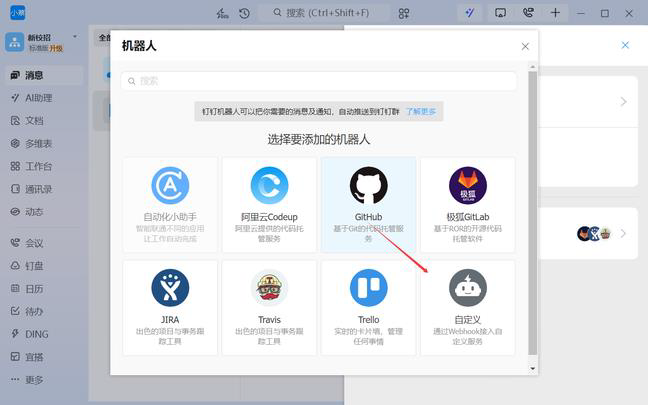Open the history clock icon

(x=245, y=13)
